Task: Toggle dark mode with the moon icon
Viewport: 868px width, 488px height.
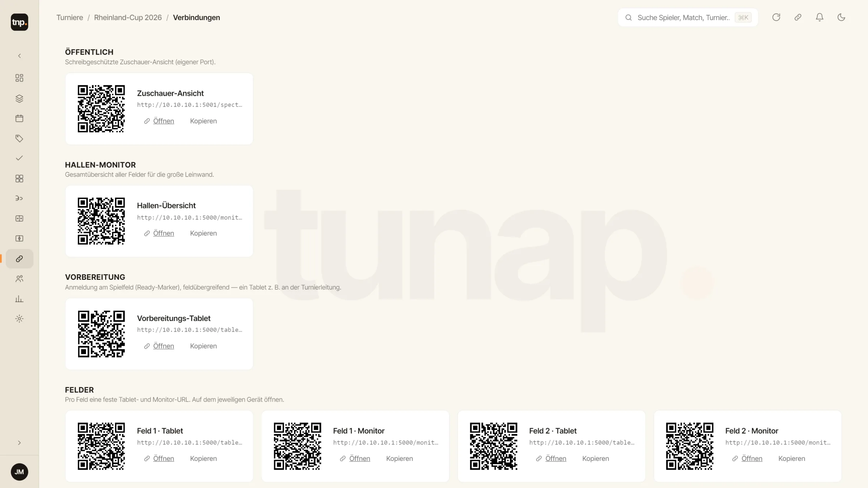Action: click(841, 17)
